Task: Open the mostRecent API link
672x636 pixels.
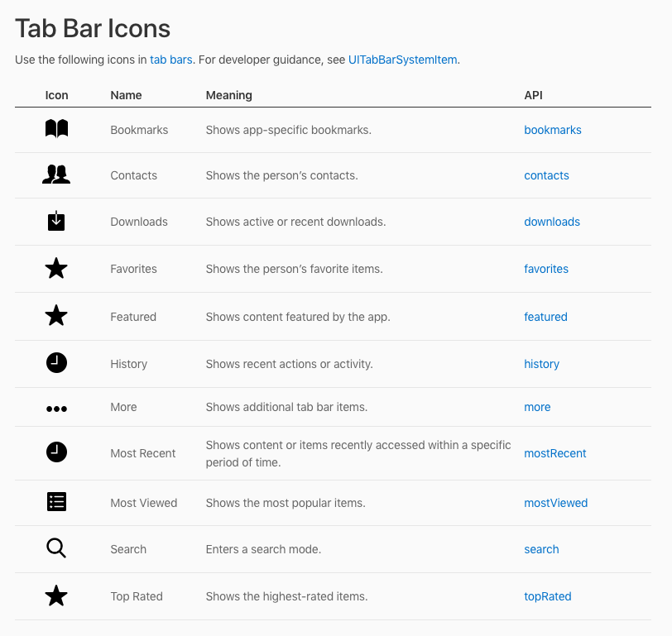Action: click(x=555, y=453)
